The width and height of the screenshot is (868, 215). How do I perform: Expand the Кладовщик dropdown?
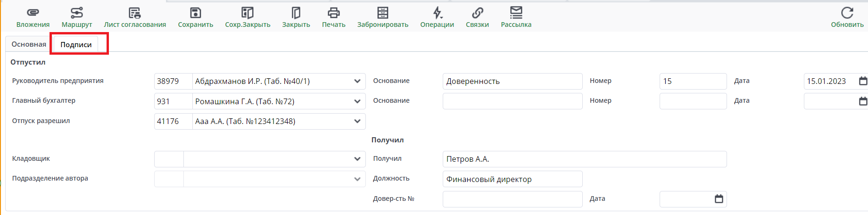point(357,159)
